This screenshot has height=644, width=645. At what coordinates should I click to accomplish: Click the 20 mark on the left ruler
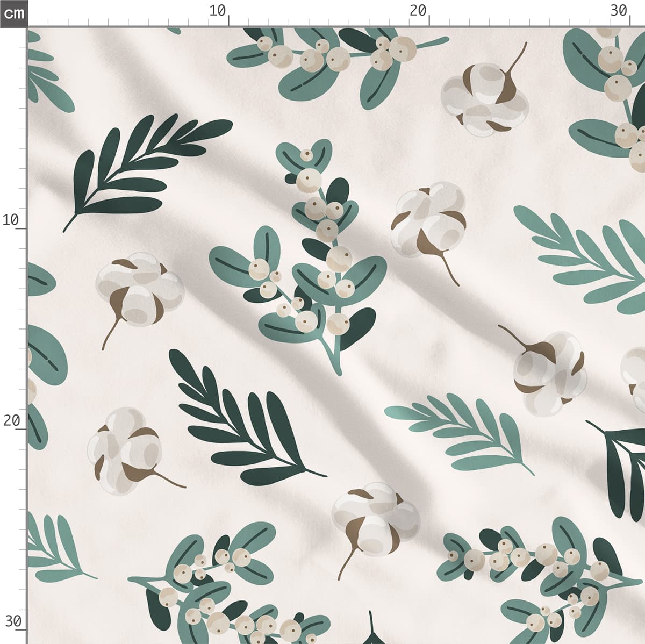point(11,420)
